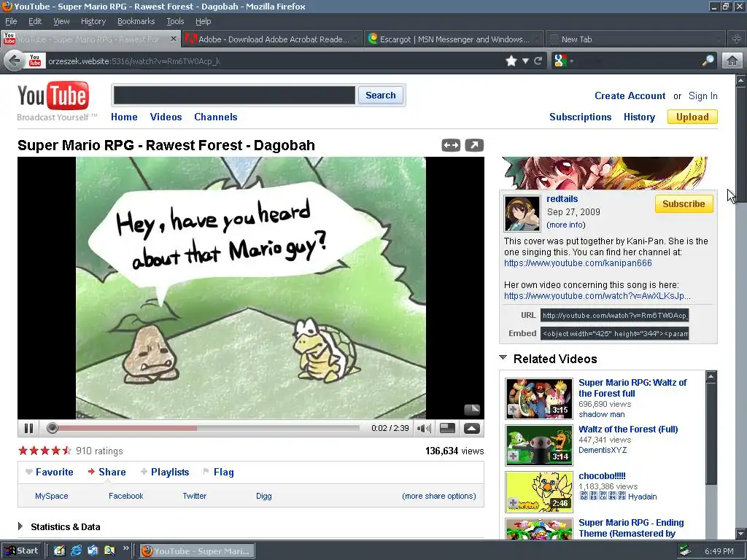Screen dimensions: 747x560
Task: Open the Create Account link
Action: [x=630, y=96]
